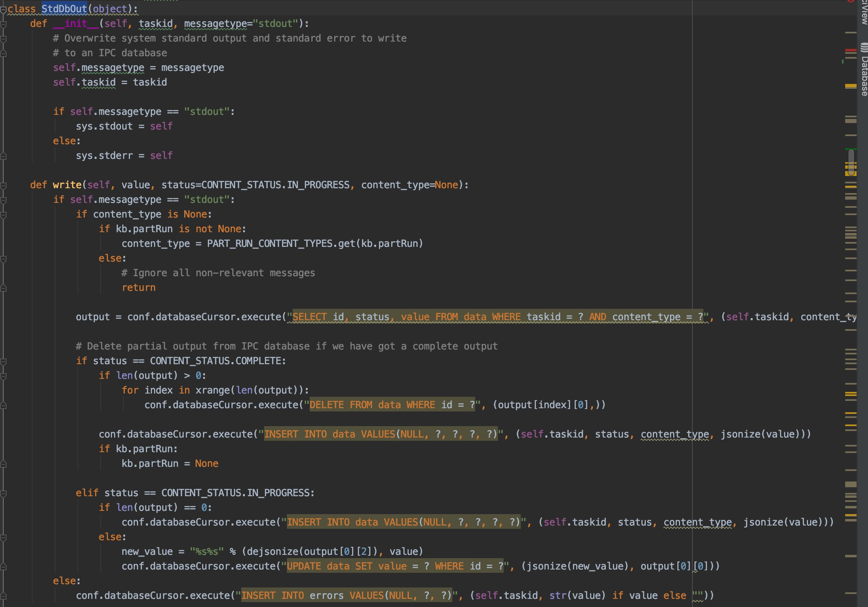Click the 'UPDATE data SET value = ?' SQL string
Viewport: 868px width, 607px height.
(395, 566)
